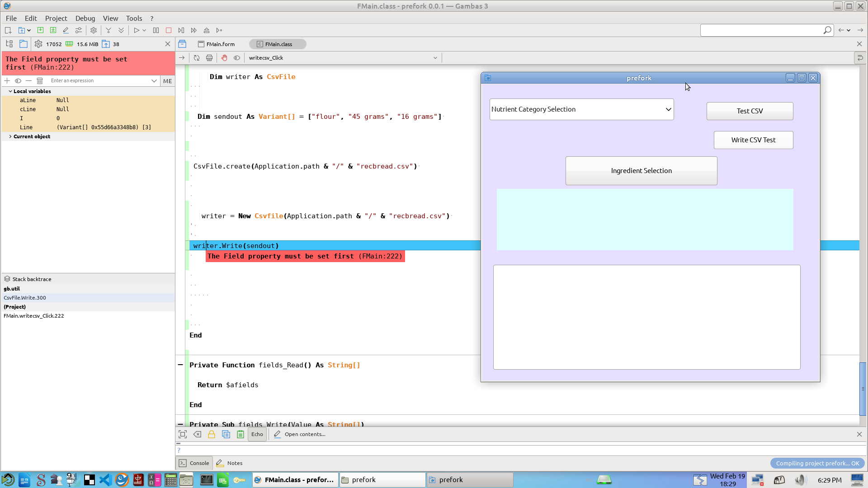Click the Run program play icon
868x488 pixels.
coord(136,30)
